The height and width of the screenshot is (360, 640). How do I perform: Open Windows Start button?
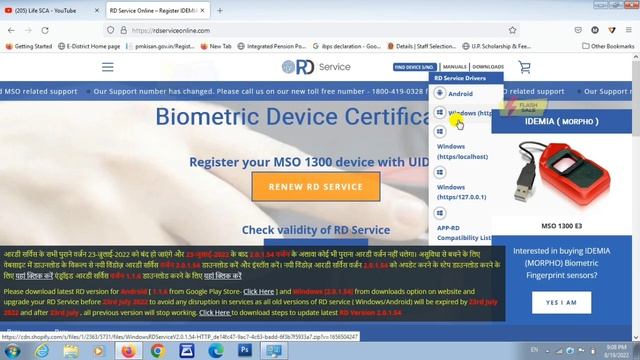point(12,351)
